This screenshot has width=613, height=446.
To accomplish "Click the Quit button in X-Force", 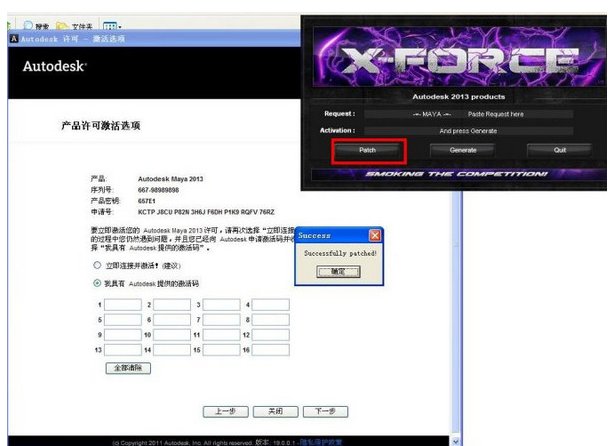I will tap(559, 150).
